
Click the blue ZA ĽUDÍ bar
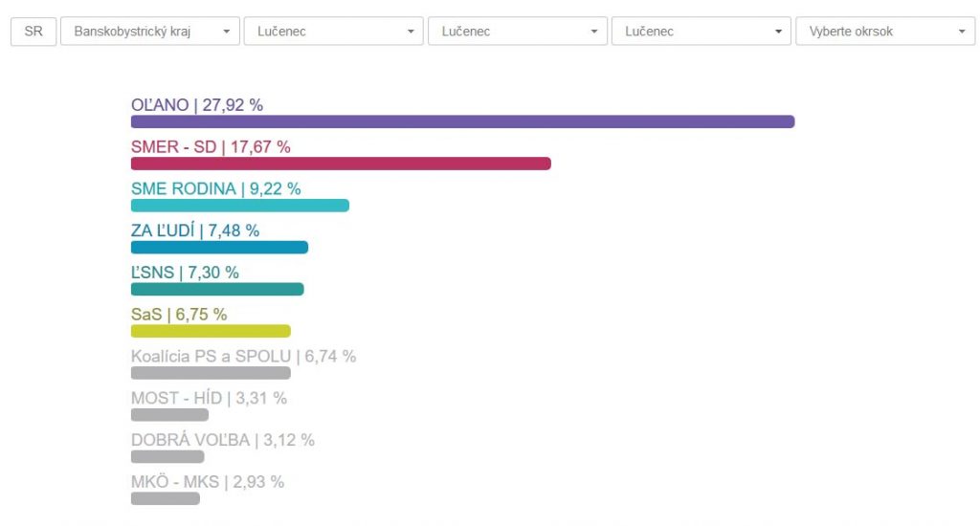pos(219,248)
